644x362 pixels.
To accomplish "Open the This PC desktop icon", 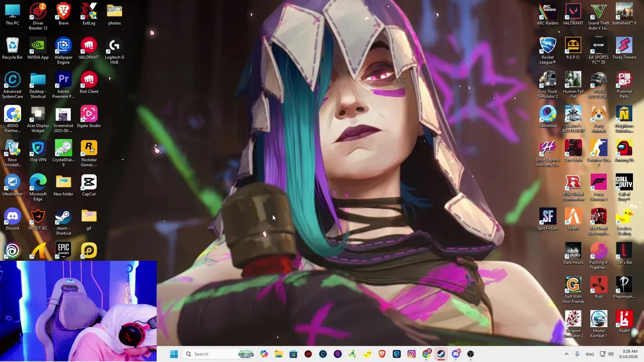I will tap(13, 15).
